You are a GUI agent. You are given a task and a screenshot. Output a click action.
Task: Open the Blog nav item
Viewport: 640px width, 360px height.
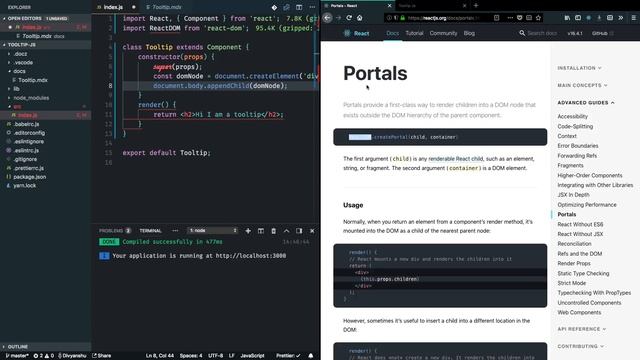469,33
